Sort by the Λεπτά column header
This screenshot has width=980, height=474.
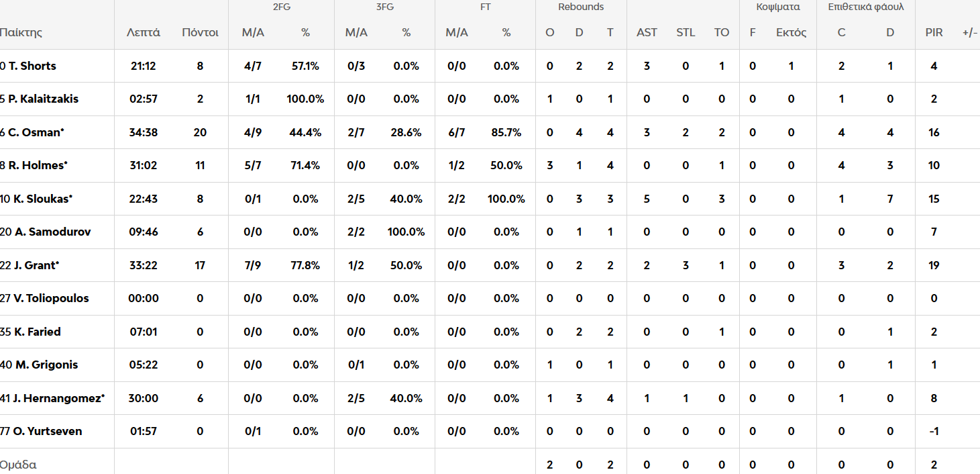[144, 32]
